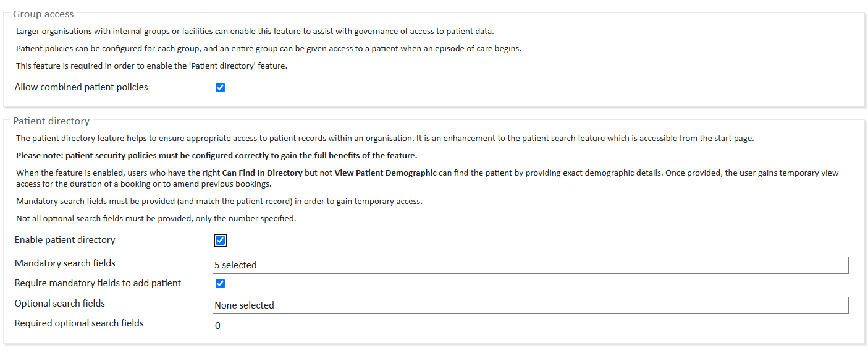Click the 'Larger organisations with internal groups' paragraph
868x358 pixels.
point(255,31)
